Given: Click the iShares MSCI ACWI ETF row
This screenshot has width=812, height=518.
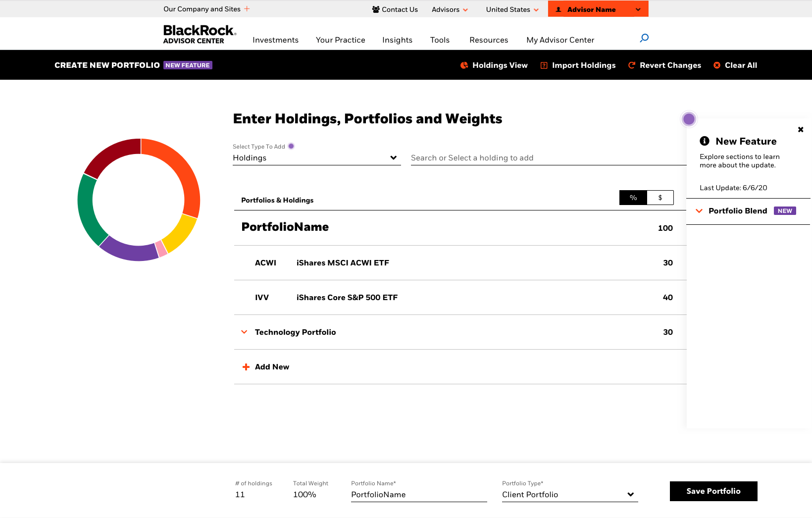Looking at the screenshot, I should pyautogui.click(x=460, y=263).
